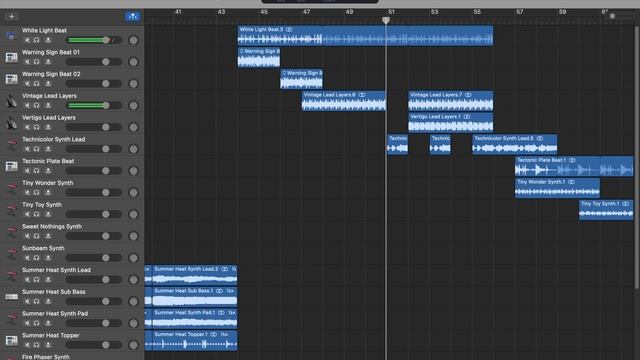Click the Summer Heat Synth Pad keyboard icon
This screenshot has width=640, height=360.
pos(11,319)
